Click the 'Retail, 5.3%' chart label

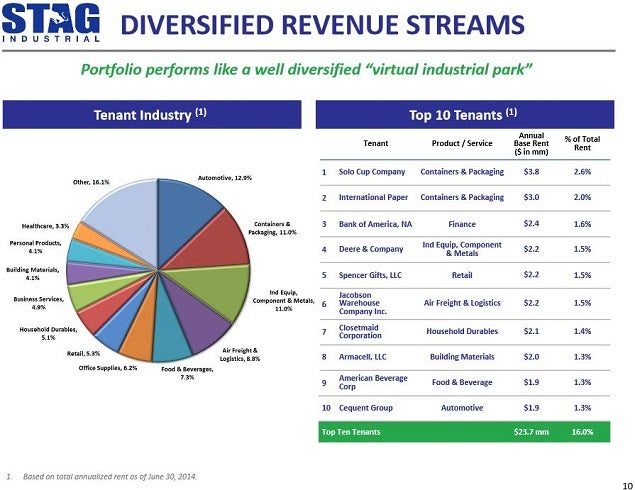coord(83,353)
